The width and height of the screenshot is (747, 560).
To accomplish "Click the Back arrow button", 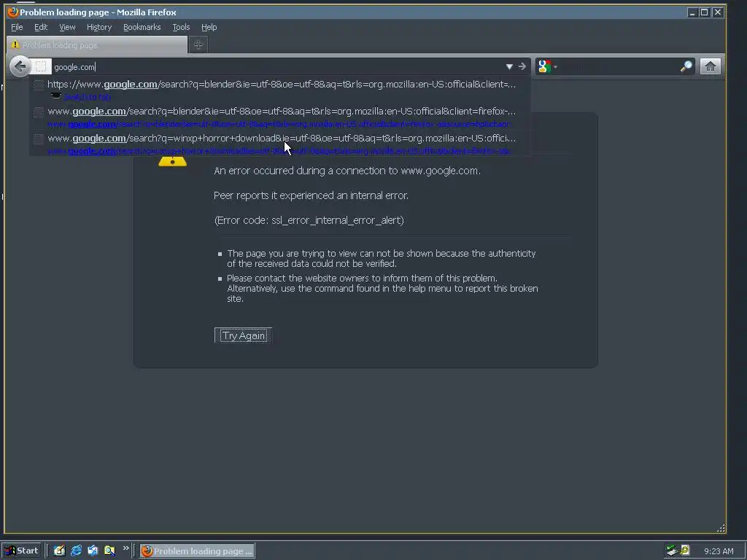I will coord(20,66).
